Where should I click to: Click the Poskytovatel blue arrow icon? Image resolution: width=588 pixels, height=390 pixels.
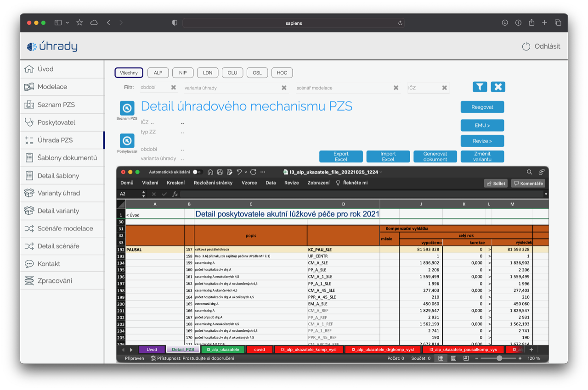127,141
